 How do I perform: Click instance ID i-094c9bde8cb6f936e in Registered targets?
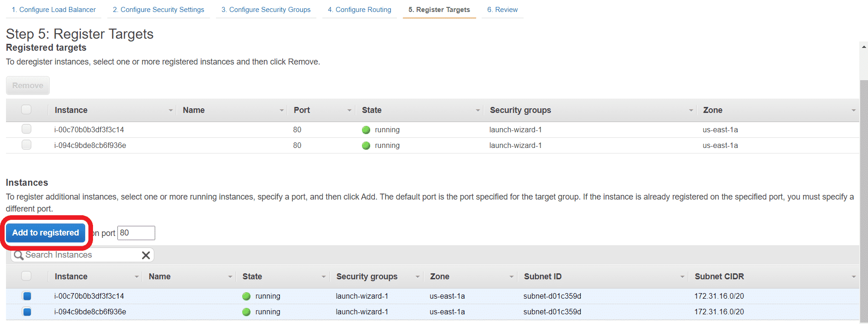tap(90, 146)
